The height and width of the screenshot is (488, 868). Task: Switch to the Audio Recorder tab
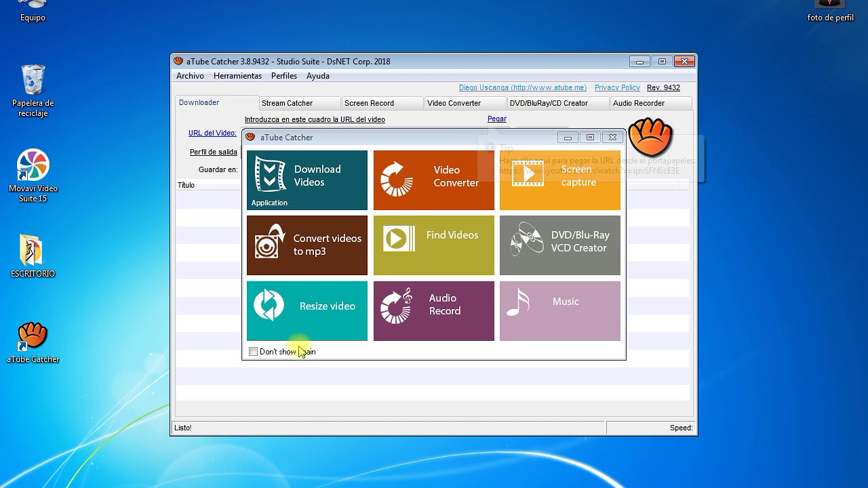tap(650, 103)
